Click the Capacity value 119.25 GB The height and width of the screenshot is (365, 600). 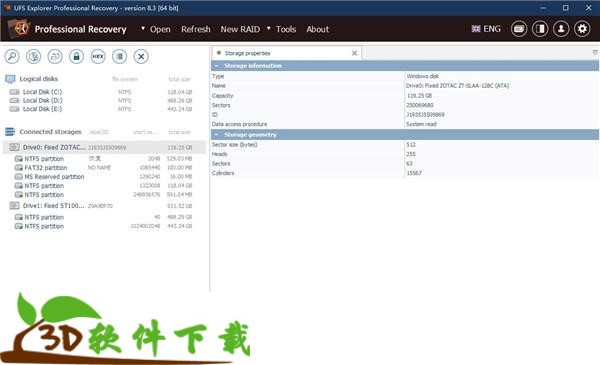pos(419,96)
